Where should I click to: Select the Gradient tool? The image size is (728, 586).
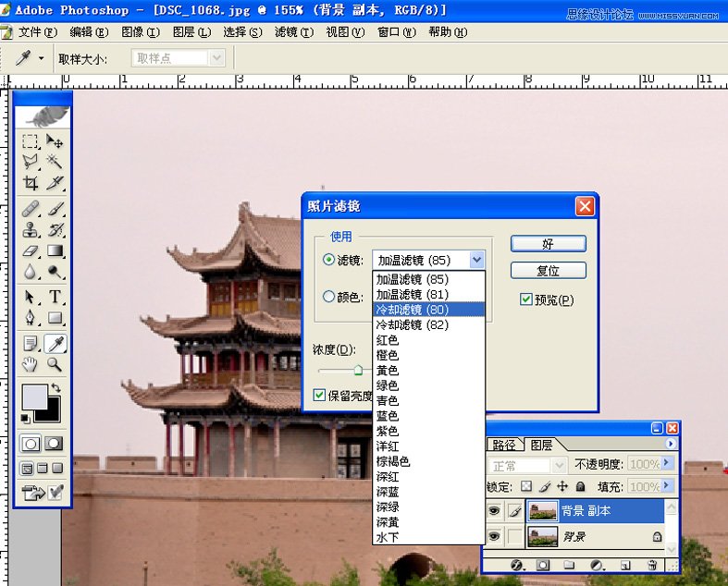(55, 251)
